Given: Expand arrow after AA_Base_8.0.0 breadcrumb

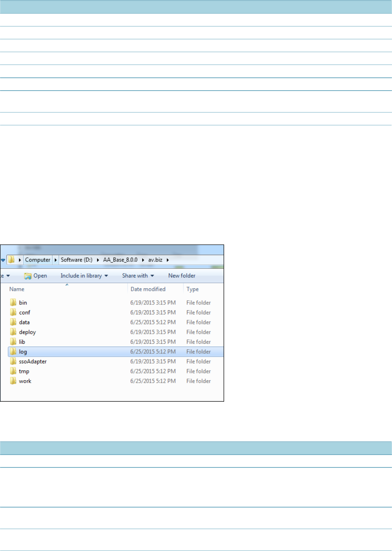Looking at the screenshot, I should click(x=143, y=260).
